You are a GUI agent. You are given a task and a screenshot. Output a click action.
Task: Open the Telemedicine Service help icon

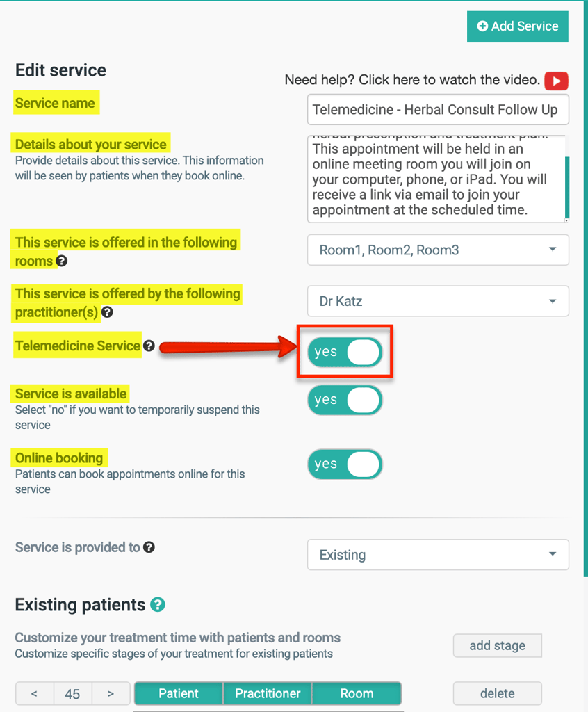pyautogui.click(x=149, y=346)
